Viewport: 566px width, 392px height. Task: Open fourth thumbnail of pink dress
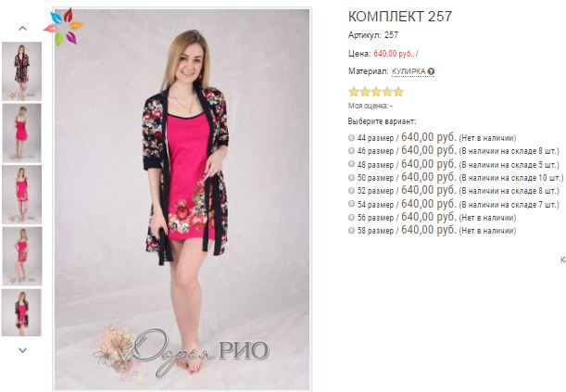pyautogui.click(x=22, y=257)
